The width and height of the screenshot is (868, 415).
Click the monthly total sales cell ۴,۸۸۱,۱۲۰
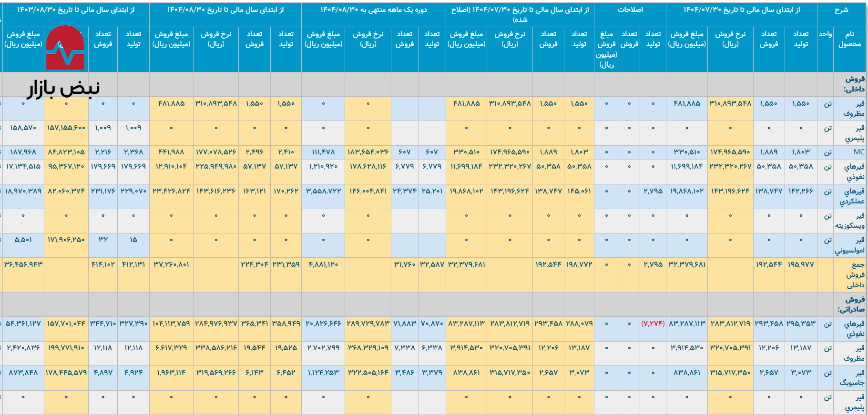[x=323, y=264]
